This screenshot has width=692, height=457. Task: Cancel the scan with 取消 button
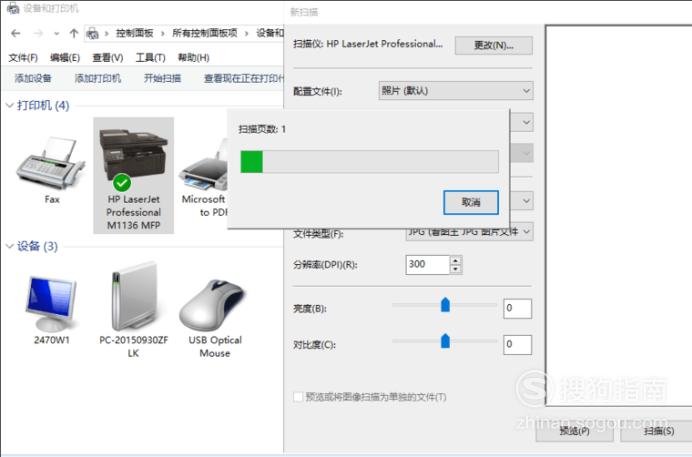click(471, 202)
